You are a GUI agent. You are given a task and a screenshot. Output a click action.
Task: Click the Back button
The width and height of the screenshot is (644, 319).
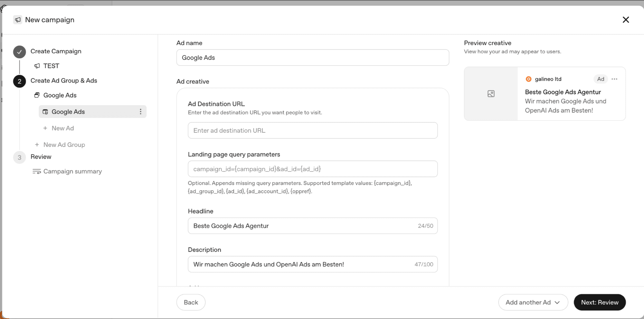click(x=191, y=302)
